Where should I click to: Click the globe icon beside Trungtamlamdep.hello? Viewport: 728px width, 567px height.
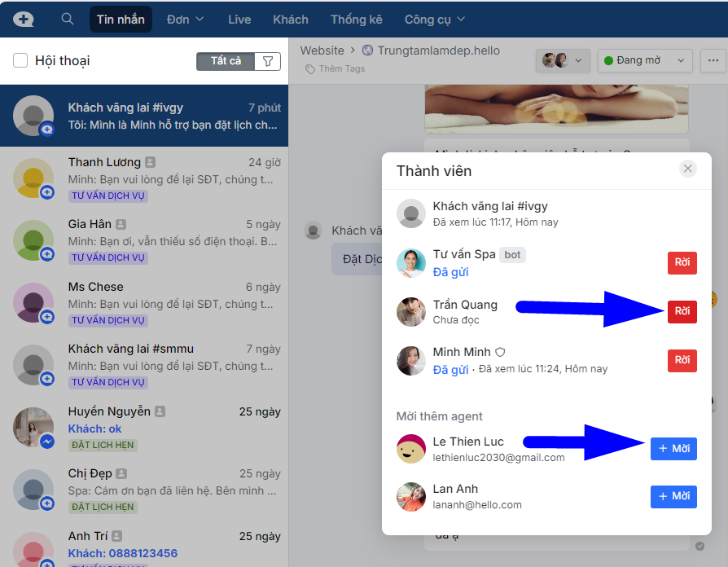point(367,51)
